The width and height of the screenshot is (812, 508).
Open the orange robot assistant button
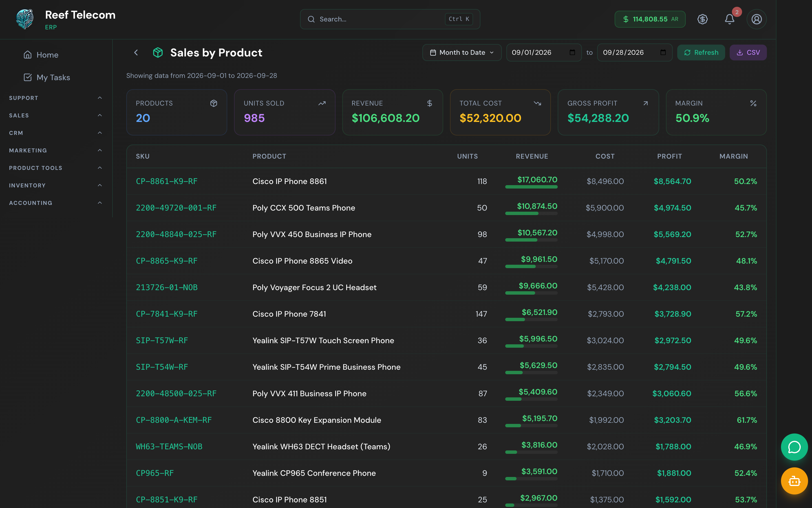pos(794,481)
